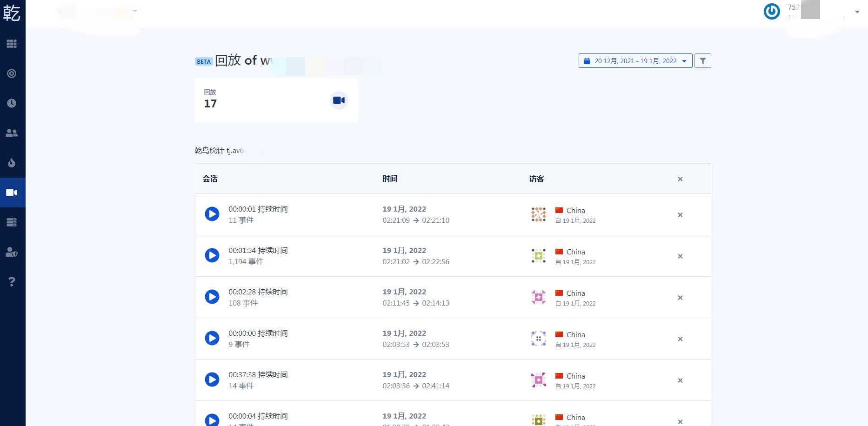Play the 00:00:01 duration session replay

point(212,214)
